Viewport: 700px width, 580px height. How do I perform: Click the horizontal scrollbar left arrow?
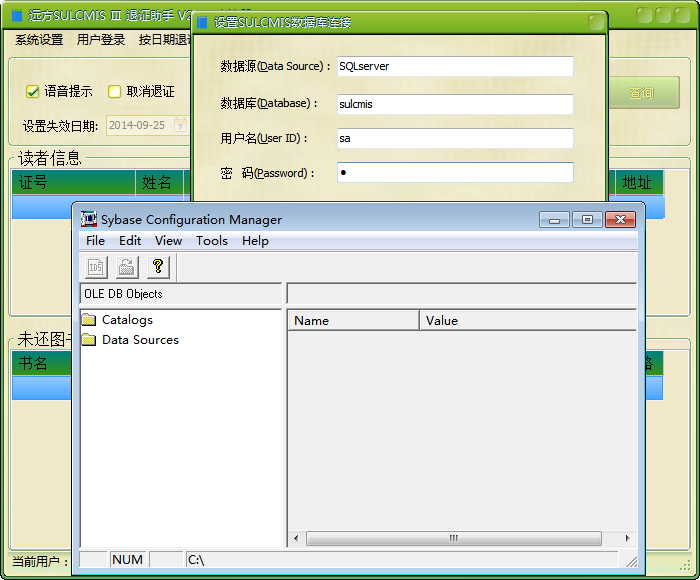coord(296,538)
